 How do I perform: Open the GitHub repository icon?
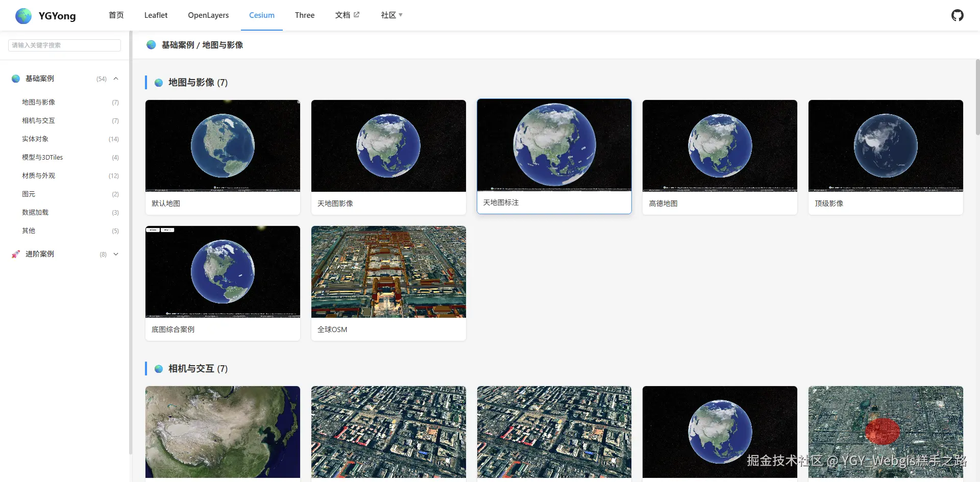coord(957,15)
